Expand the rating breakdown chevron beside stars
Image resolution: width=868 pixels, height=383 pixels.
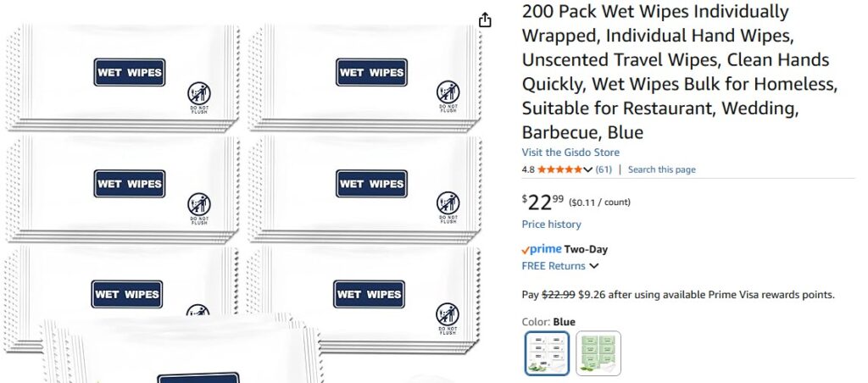(588, 169)
